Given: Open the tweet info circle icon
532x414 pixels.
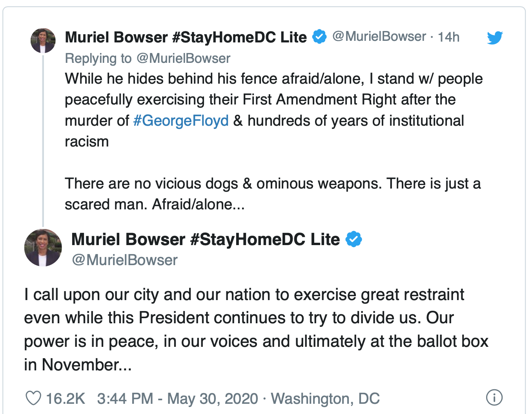Looking at the screenshot, I should point(494,398).
